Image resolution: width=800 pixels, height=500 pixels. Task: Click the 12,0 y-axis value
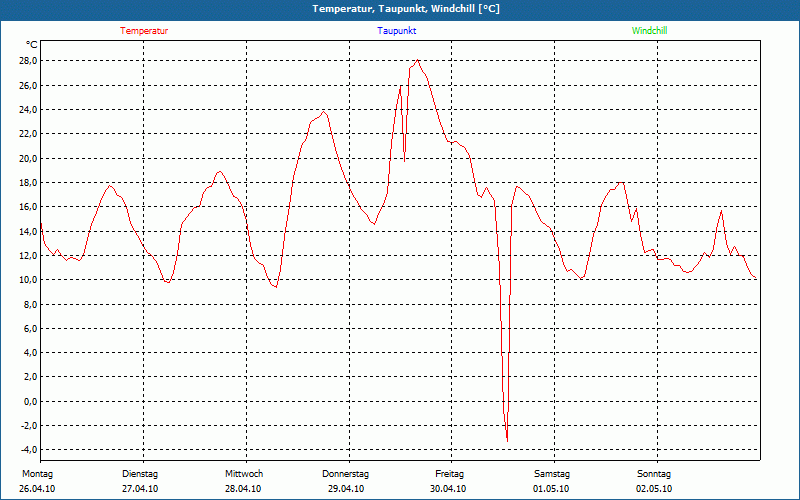click(28, 255)
